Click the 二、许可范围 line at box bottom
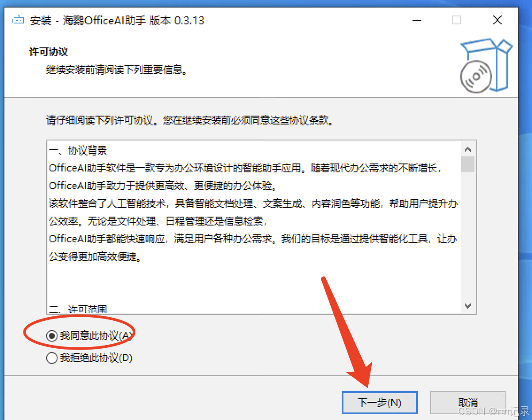Screen dimensions: 532x420 [78, 309]
